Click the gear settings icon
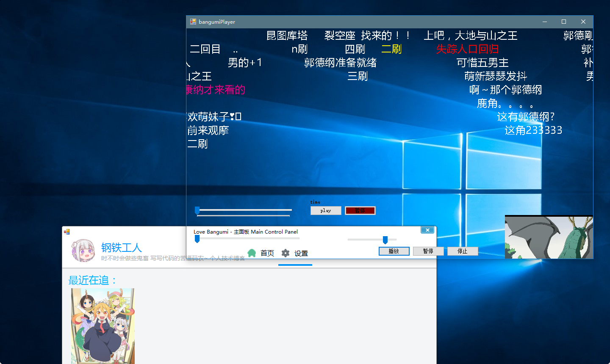 coord(286,253)
